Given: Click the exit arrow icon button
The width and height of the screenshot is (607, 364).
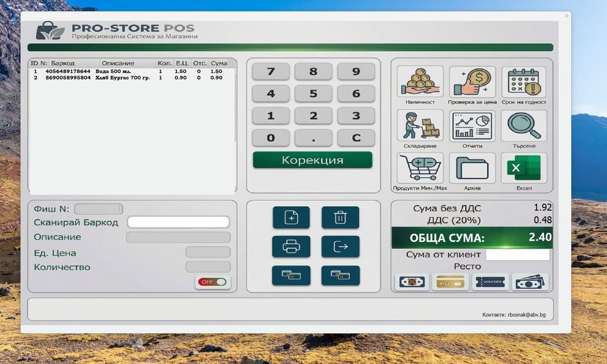Looking at the screenshot, I should click(x=341, y=246).
